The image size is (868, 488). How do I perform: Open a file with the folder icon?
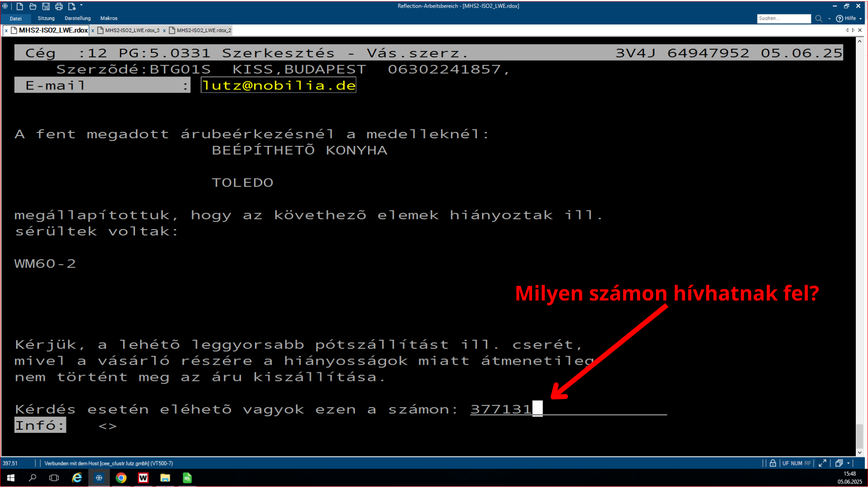click(33, 6)
